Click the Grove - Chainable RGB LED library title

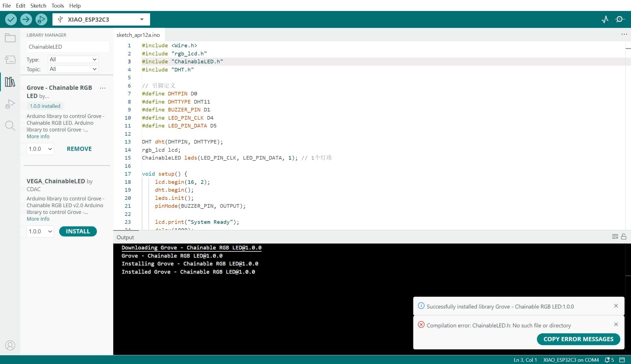[59, 92]
